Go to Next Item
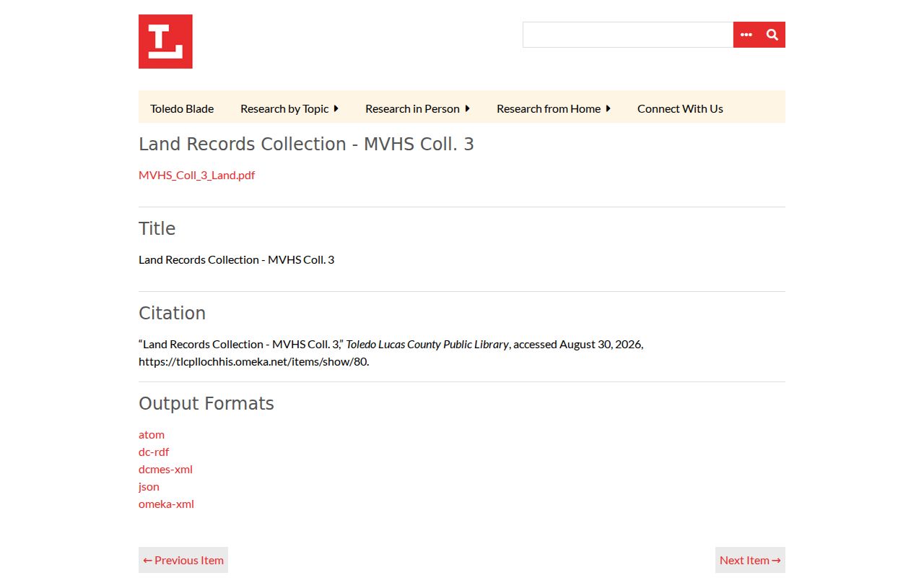This screenshot has height=578, width=924. 750,560
